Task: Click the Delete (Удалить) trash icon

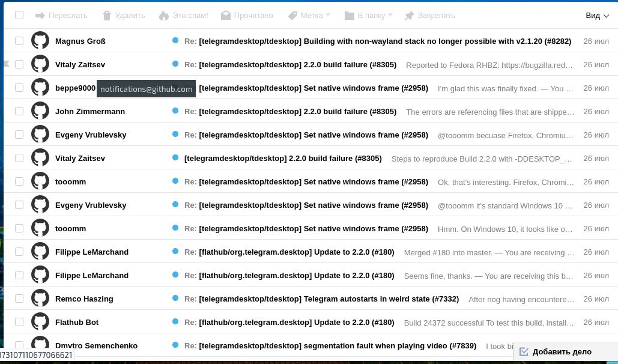Action: click(x=107, y=16)
